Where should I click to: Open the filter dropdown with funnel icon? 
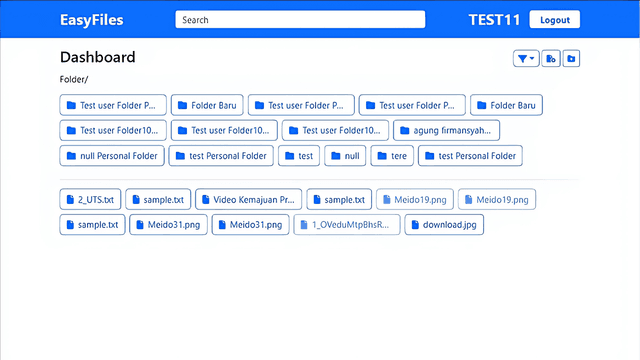(x=526, y=59)
